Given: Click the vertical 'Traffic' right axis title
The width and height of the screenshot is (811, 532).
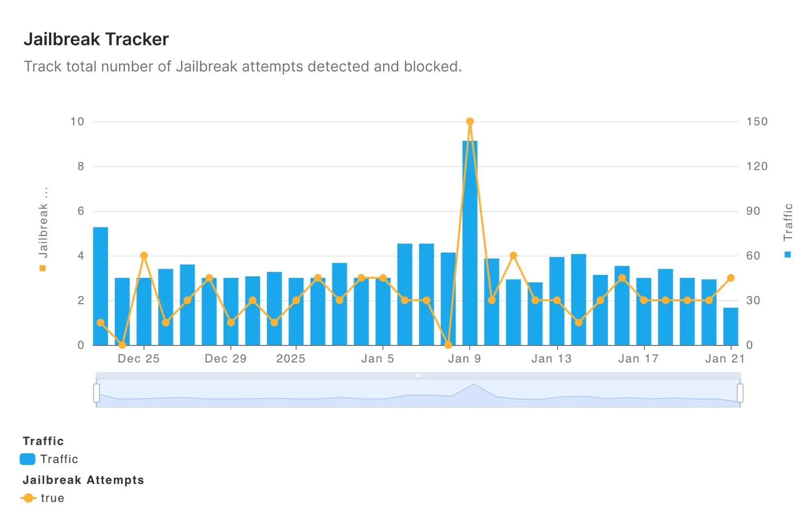Looking at the screenshot, I should [788, 222].
